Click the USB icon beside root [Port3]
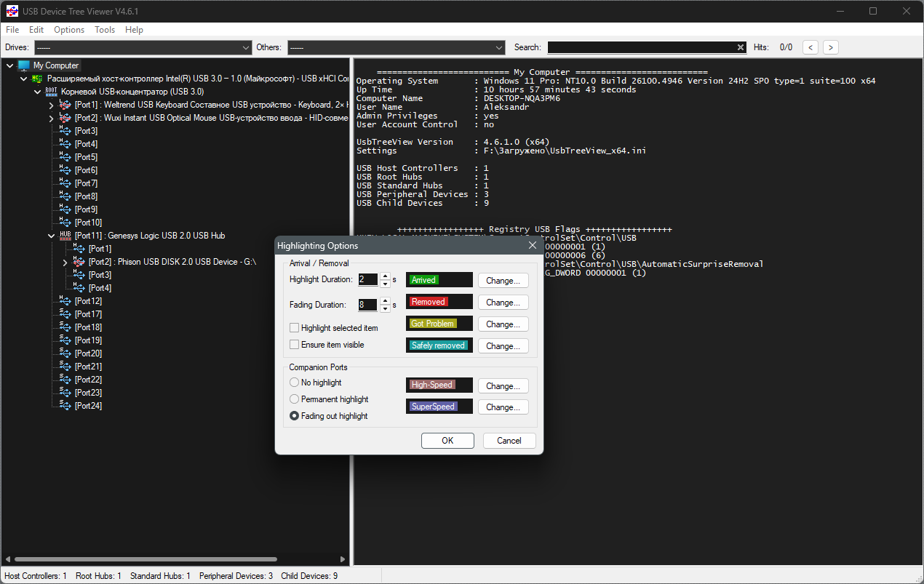This screenshot has width=924, height=584. (x=65, y=131)
